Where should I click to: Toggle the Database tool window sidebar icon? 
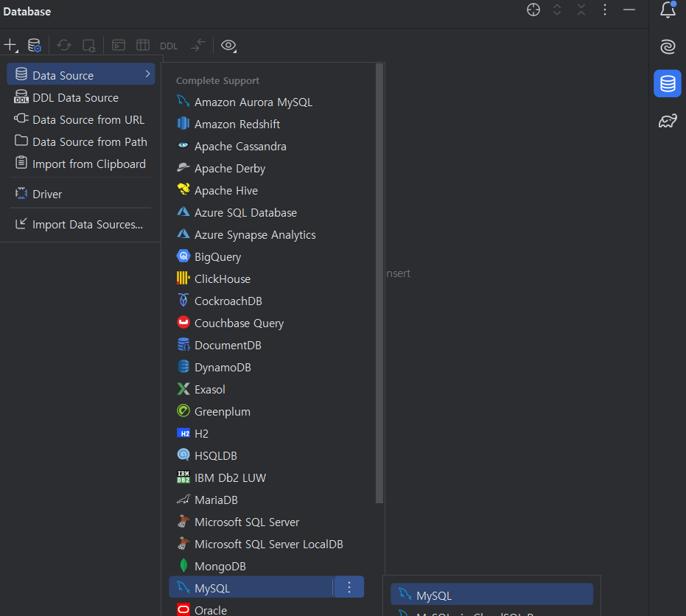click(x=668, y=83)
